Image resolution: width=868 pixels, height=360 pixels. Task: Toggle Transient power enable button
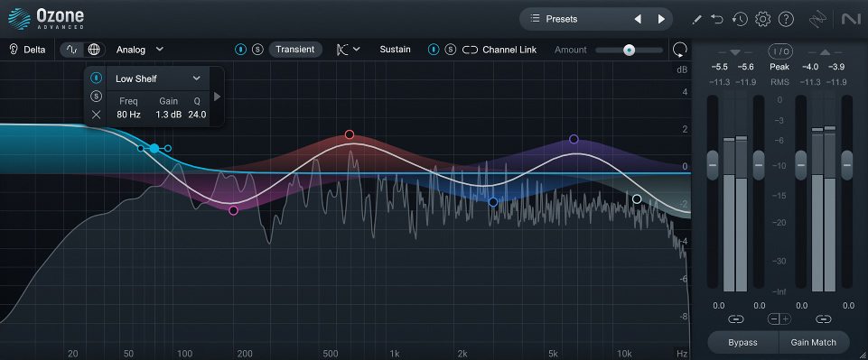pos(241,50)
